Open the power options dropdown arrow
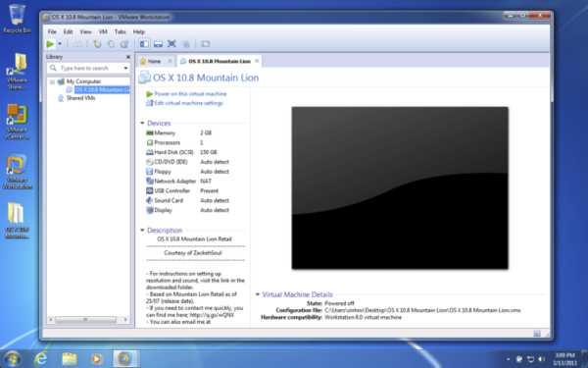The height and width of the screenshot is (368, 588). (60, 44)
